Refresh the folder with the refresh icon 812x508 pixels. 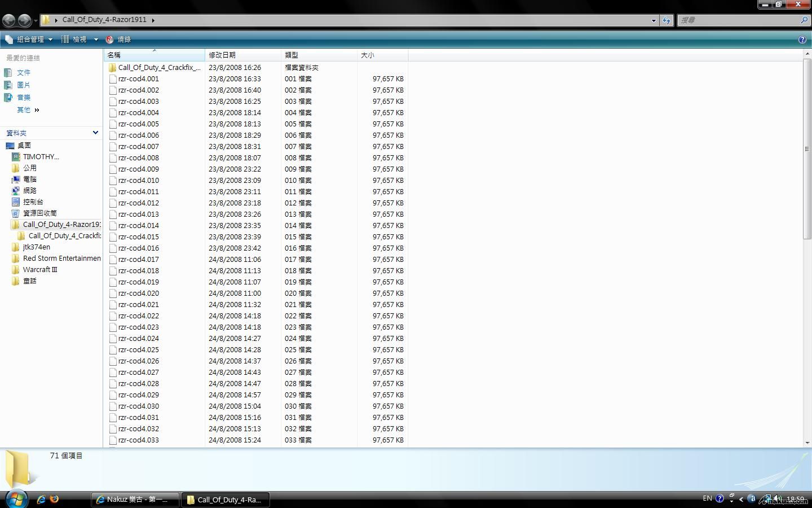(x=667, y=20)
